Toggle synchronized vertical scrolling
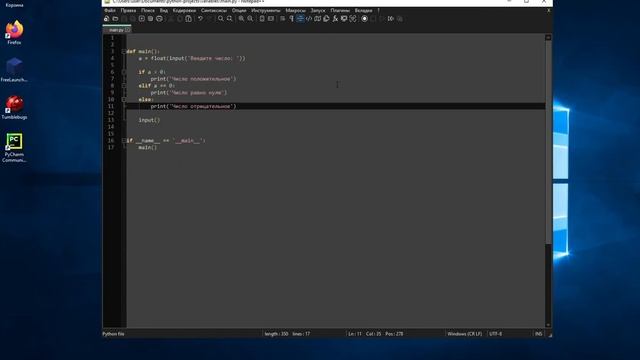Viewport: 640px width, 360px height. (262, 19)
